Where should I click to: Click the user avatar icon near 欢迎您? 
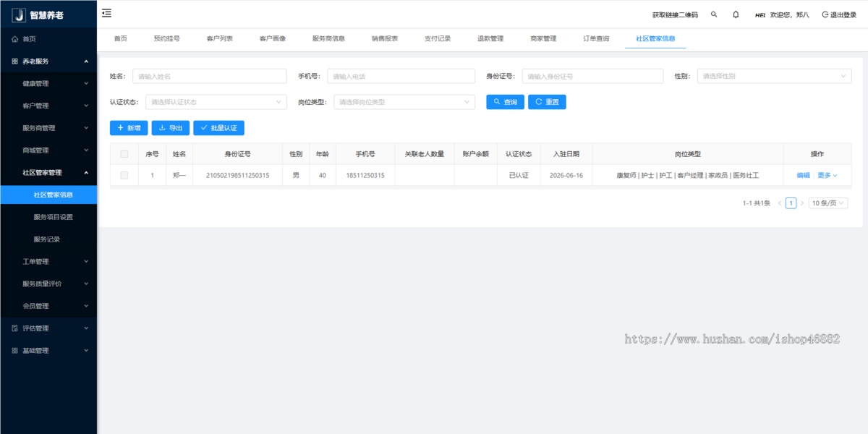[x=760, y=14]
